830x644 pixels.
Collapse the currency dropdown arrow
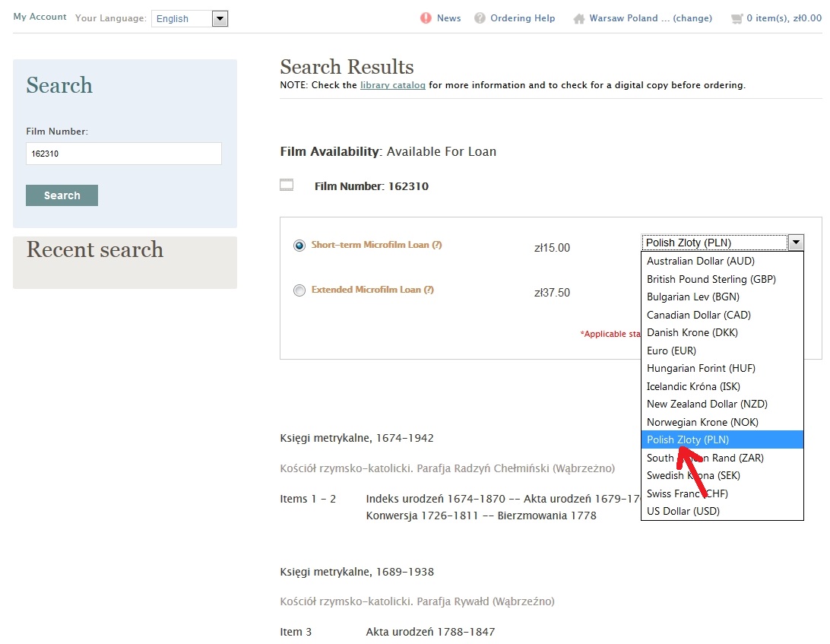coord(796,243)
